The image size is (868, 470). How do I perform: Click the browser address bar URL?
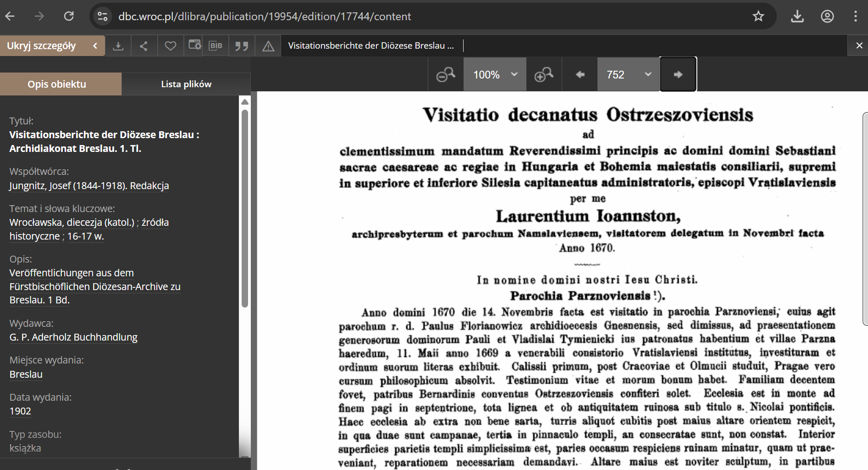(265, 17)
